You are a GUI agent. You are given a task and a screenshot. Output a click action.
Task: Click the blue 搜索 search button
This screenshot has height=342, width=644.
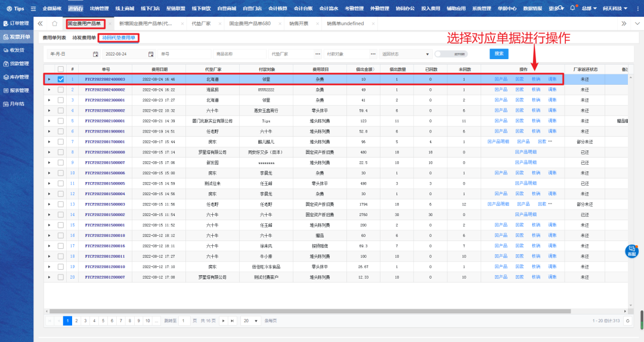(499, 54)
